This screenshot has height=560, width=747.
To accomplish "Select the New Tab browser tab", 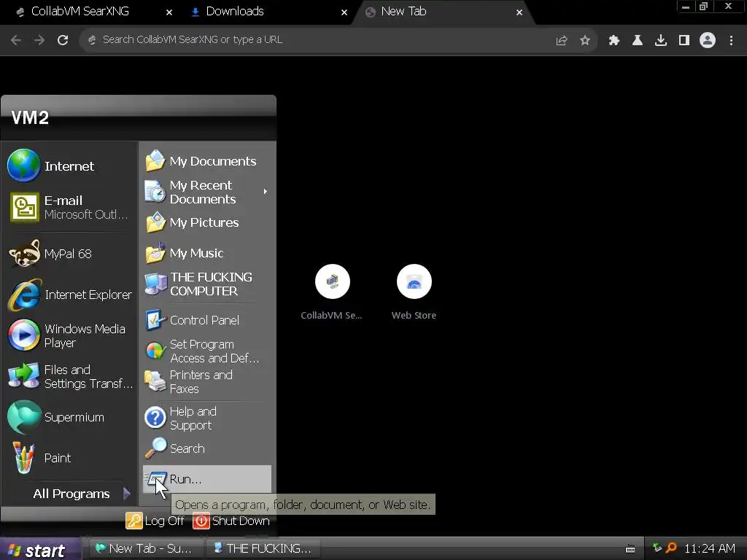I will (x=403, y=12).
